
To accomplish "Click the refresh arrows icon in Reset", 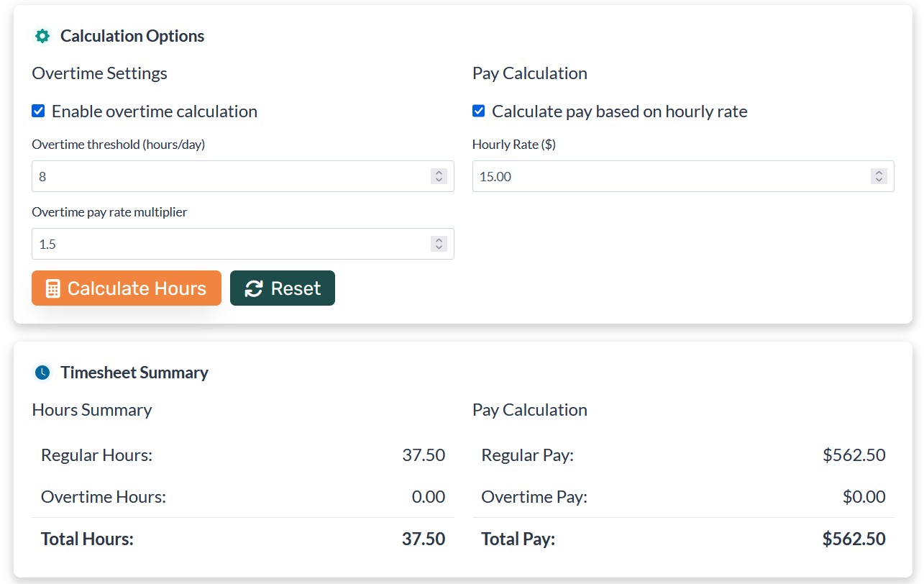I will point(254,288).
